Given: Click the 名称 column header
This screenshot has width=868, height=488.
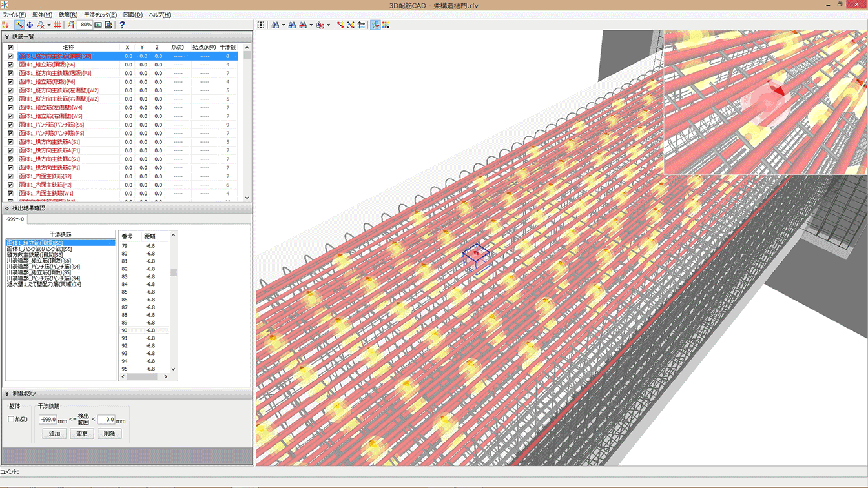Looking at the screenshot, I should pos(68,47).
